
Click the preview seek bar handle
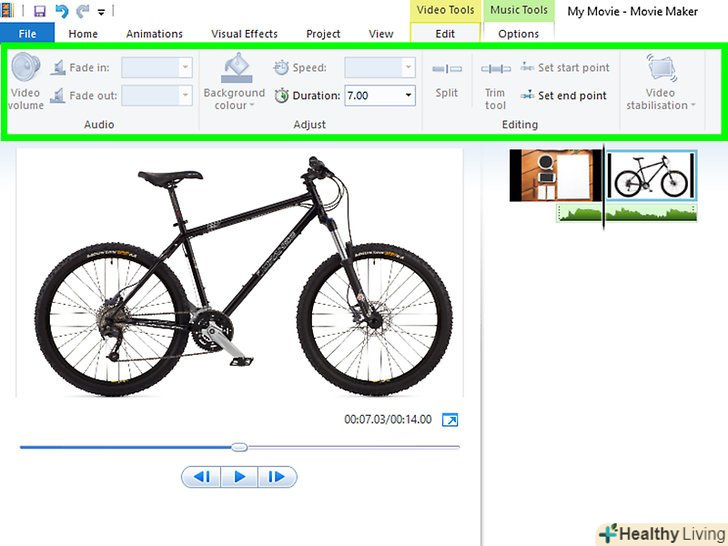point(239,447)
